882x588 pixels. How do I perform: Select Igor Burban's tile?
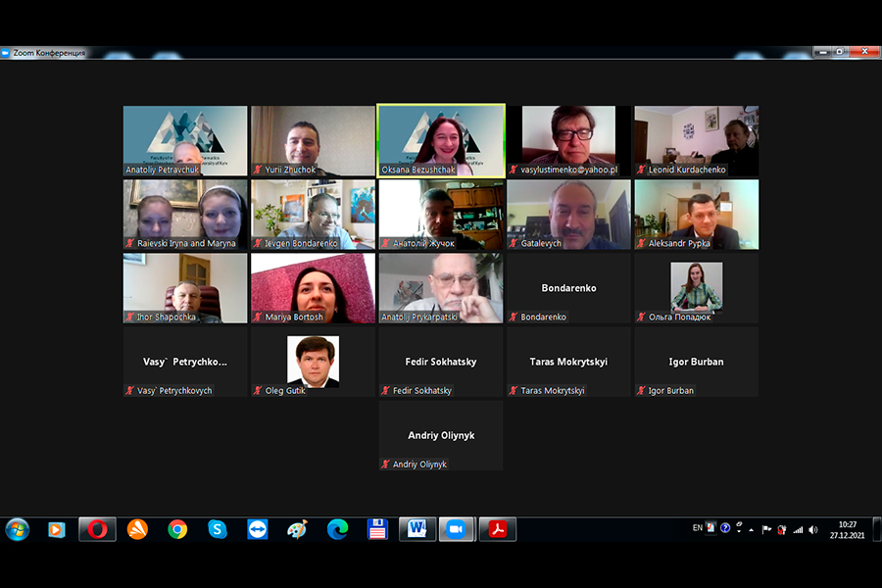pyautogui.click(x=697, y=363)
